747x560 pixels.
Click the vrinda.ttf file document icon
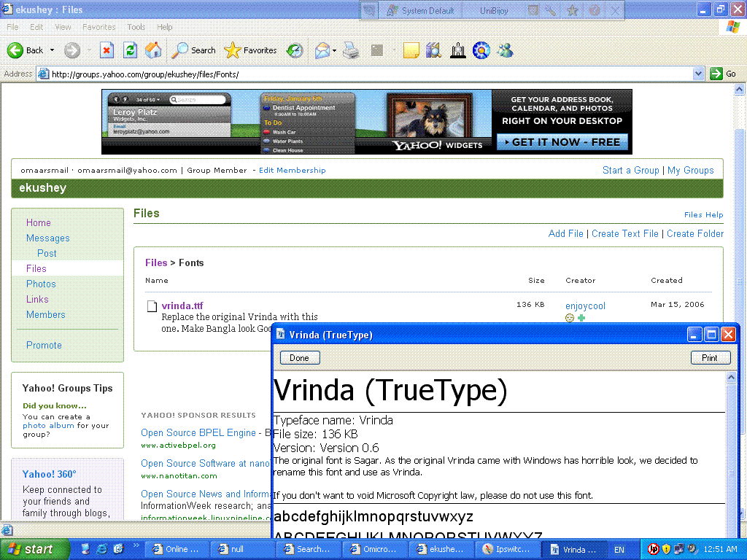point(152,306)
